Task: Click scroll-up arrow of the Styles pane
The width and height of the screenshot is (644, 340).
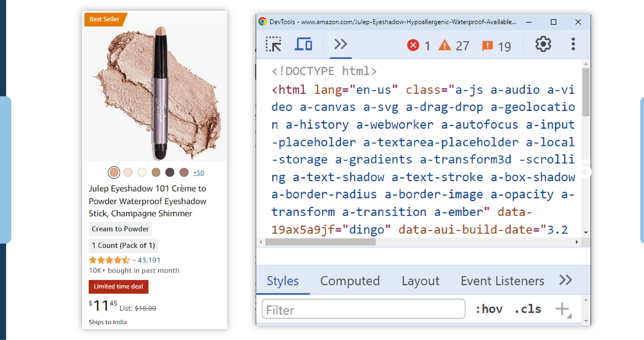Action: pyautogui.click(x=586, y=300)
